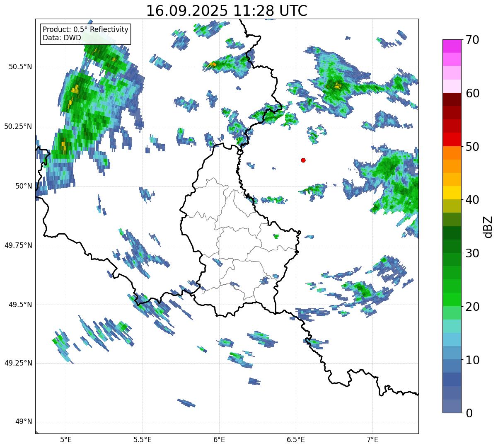Click the "5°E" longitude label

point(66,440)
